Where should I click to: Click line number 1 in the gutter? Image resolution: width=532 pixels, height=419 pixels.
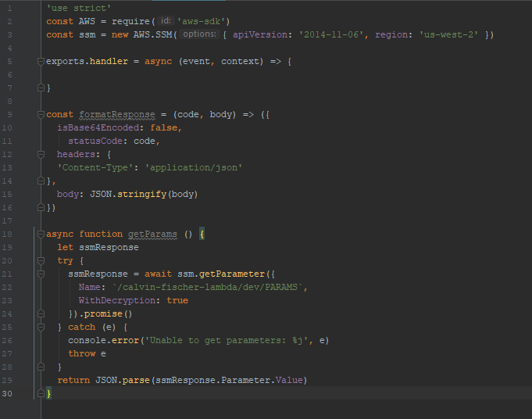(x=9, y=8)
